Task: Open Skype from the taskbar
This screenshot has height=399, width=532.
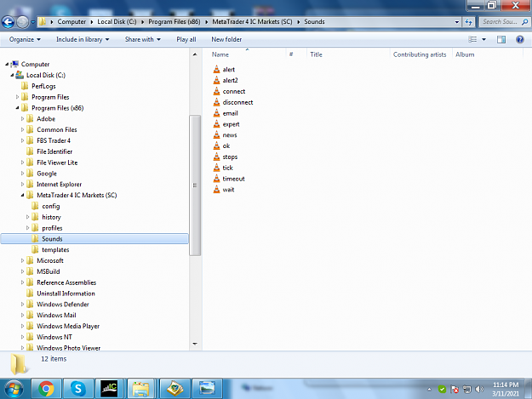Action: tap(78, 389)
